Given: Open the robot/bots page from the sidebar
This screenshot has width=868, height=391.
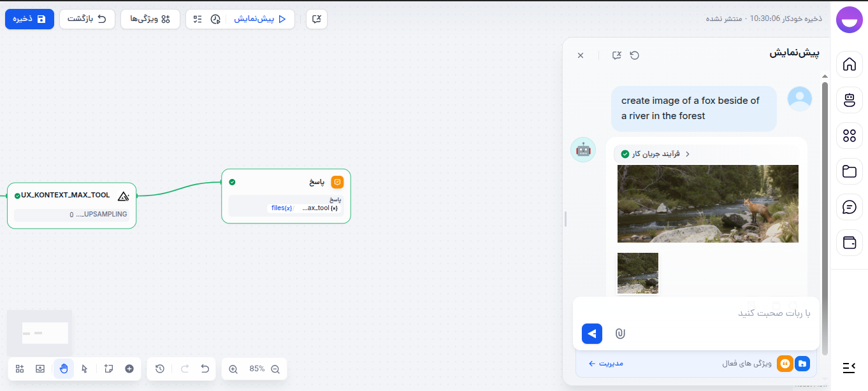Looking at the screenshot, I should [849, 100].
